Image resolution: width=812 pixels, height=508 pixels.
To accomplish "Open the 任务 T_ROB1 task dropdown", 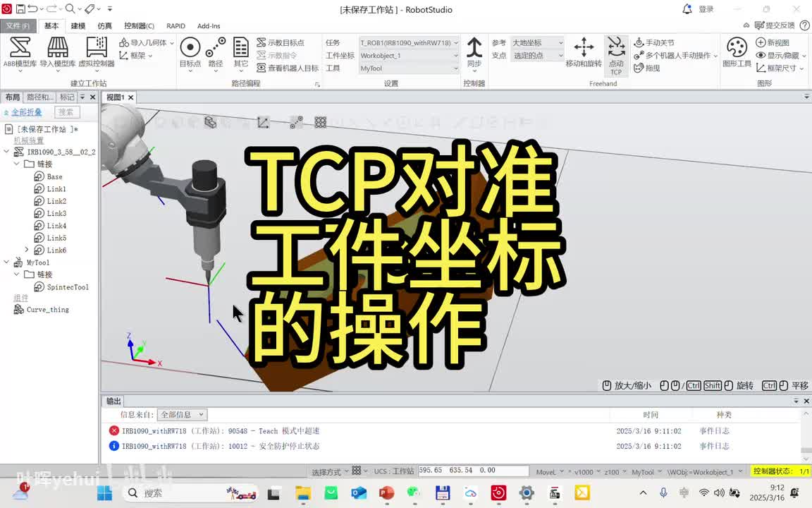I will (x=409, y=42).
